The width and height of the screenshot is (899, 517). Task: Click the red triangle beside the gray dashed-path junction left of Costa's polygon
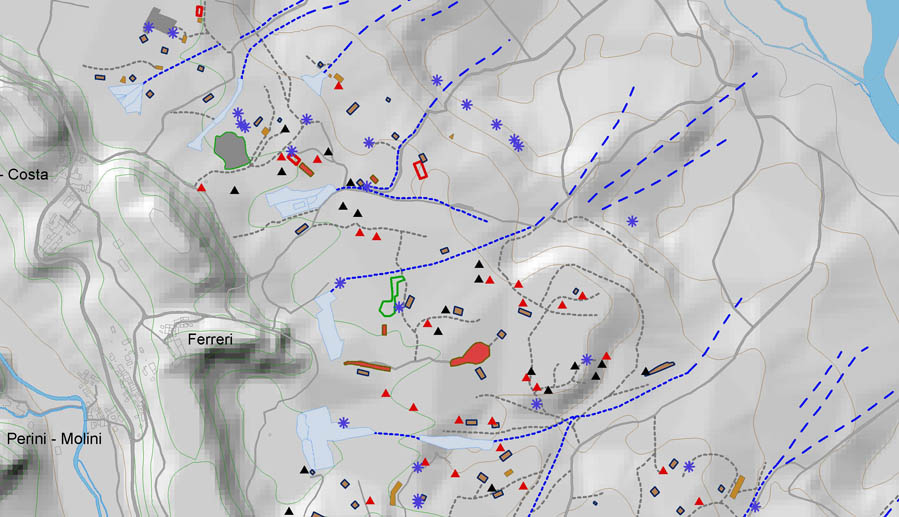[201, 187]
